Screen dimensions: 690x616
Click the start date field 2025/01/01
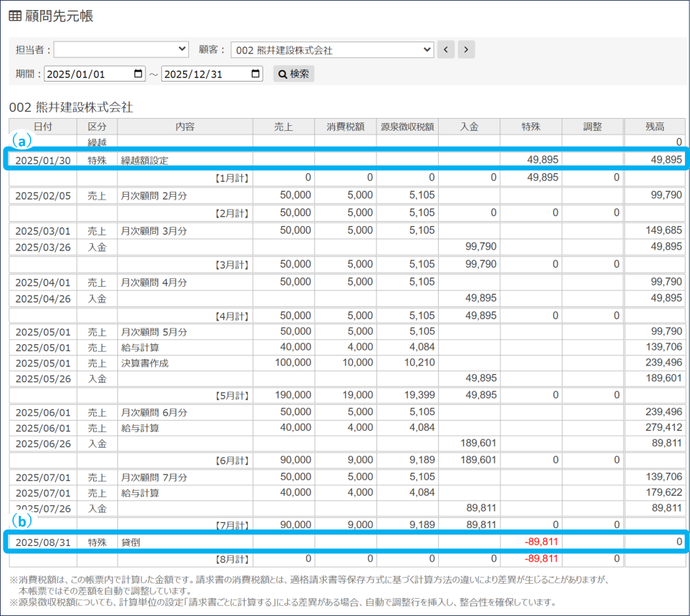coord(87,74)
